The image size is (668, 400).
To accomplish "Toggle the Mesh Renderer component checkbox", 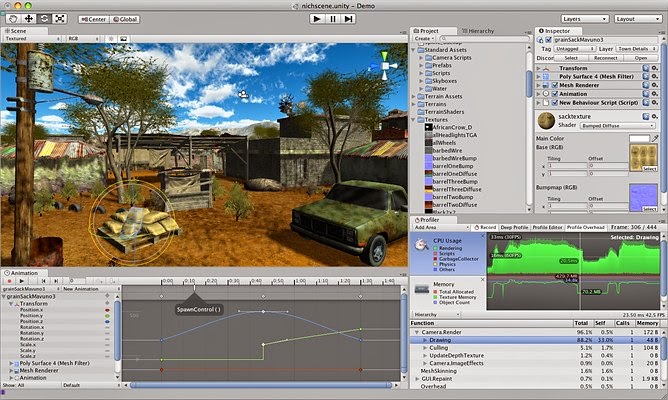I will (x=555, y=85).
